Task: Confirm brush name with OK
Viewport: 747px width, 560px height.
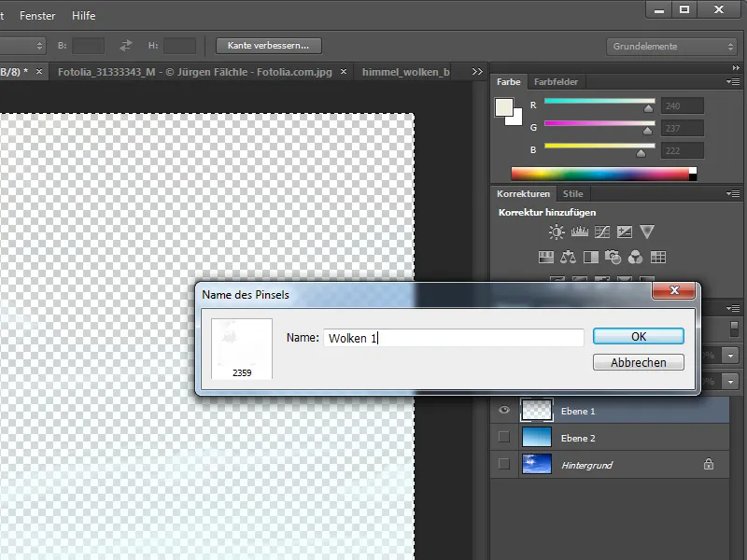Action: tap(639, 336)
